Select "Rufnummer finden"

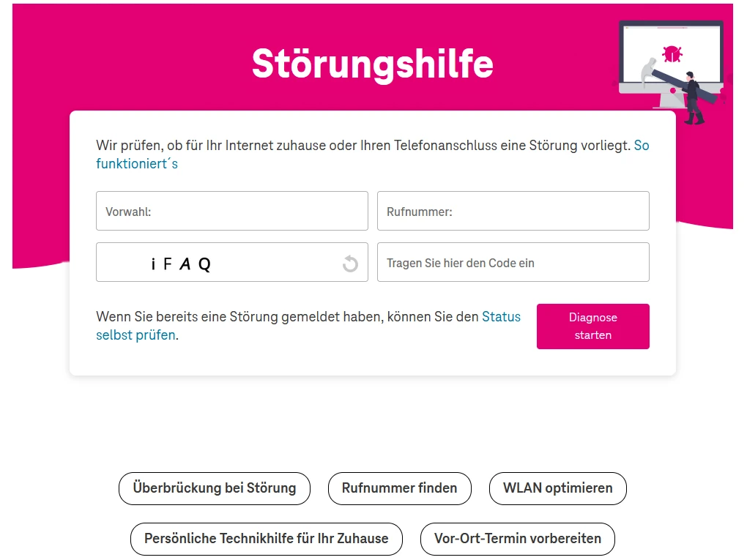(x=399, y=488)
